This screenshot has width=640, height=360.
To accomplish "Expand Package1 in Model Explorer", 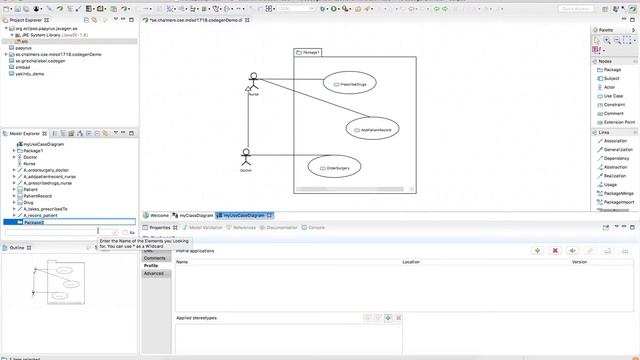I will point(14,151).
